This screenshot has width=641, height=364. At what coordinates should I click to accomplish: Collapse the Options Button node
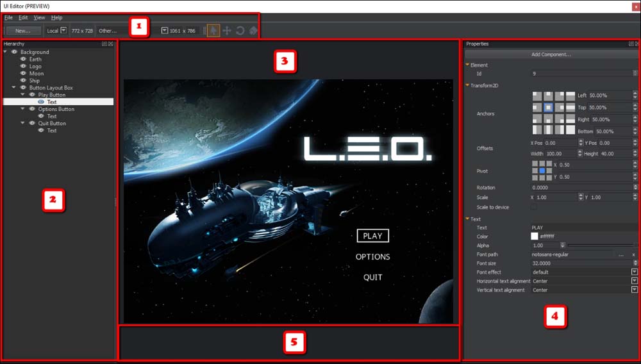coord(23,109)
